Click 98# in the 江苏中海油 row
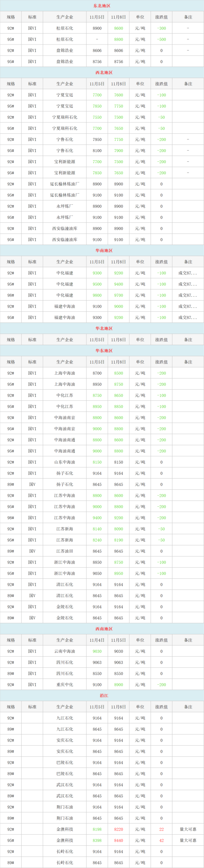This screenshot has height=868, width=204. [x=11, y=517]
